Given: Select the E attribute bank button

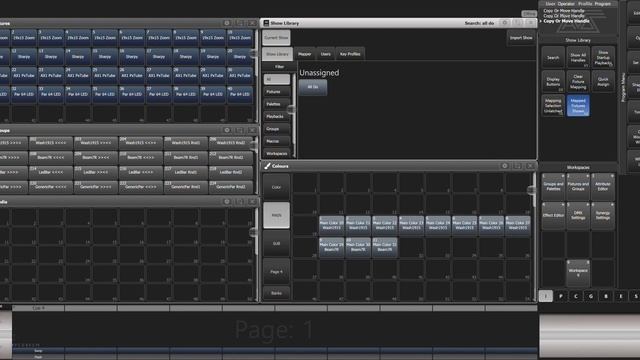Looking at the screenshot, I should tap(621, 296).
